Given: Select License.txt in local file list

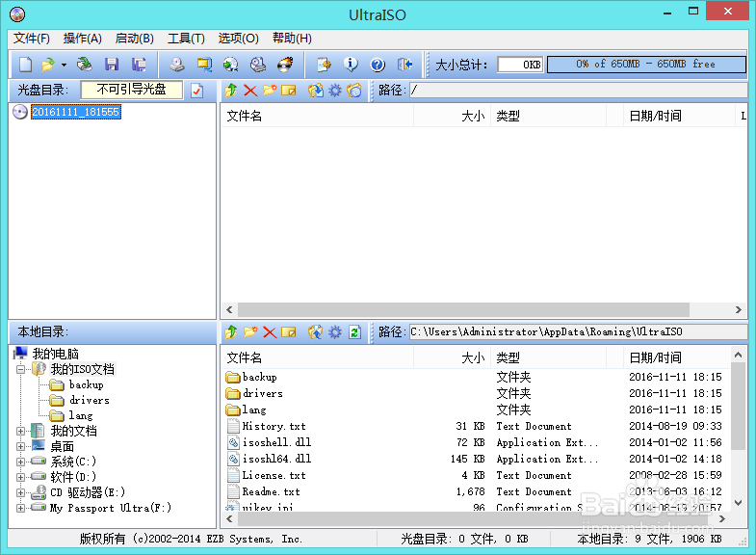Looking at the screenshot, I should point(274,475).
